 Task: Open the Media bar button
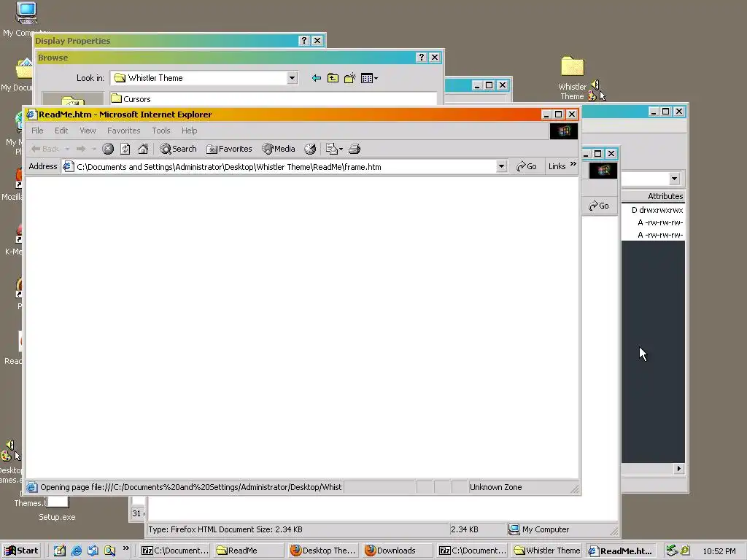pyautogui.click(x=279, y=149)
